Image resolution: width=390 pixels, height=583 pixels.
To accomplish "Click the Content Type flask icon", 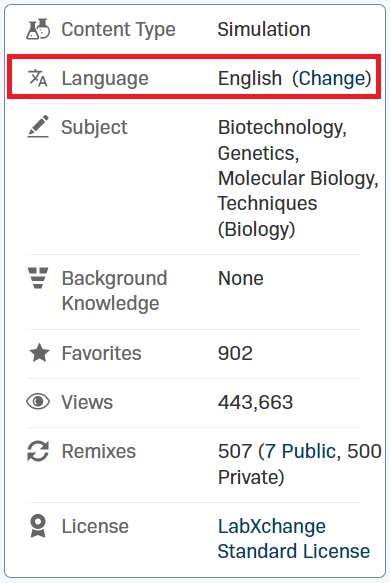I will (x=38, y=29).
